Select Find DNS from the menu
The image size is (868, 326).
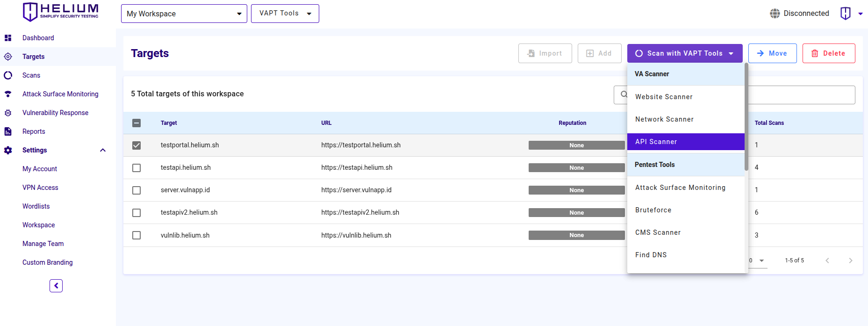click(x=686, y=255)
